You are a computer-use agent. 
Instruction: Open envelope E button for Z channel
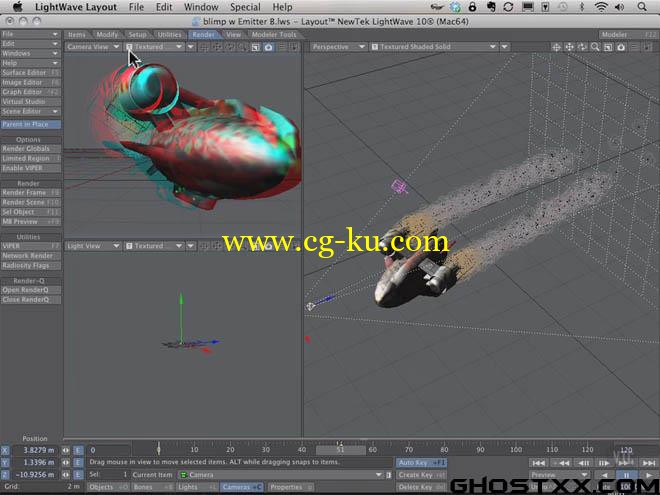pyautogui.click(x=78, y=474)
